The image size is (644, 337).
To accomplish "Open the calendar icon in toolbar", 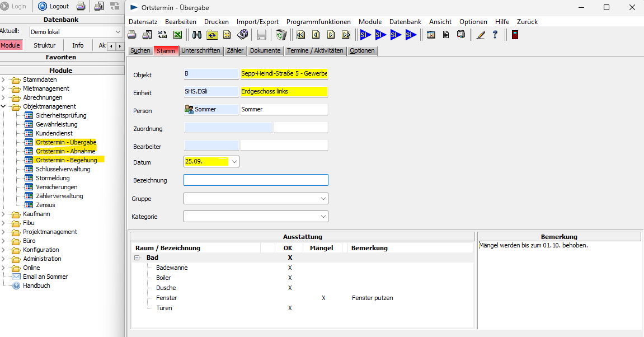I will (431, 35).
